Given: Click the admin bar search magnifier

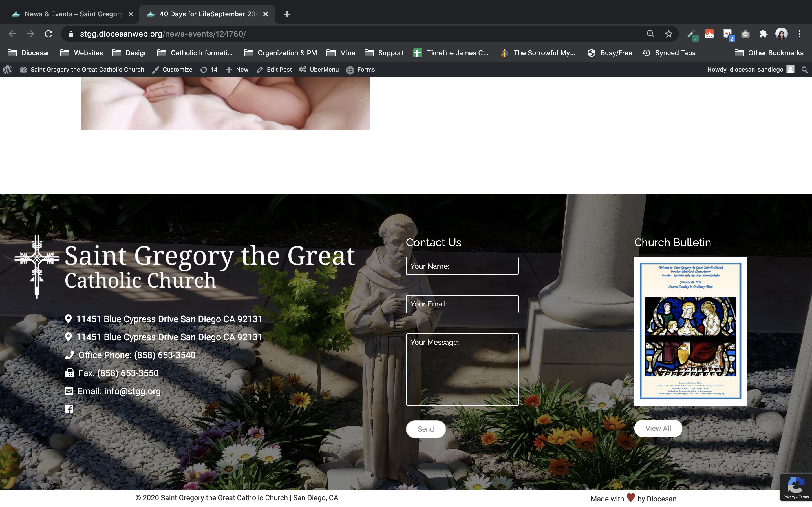Looking at the screenshot, I should click(x=804, y=69).
